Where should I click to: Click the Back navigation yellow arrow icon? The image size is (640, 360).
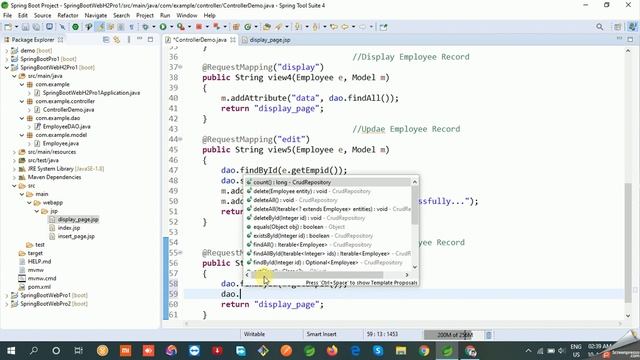pyautogui.click(x=345, y=27)
